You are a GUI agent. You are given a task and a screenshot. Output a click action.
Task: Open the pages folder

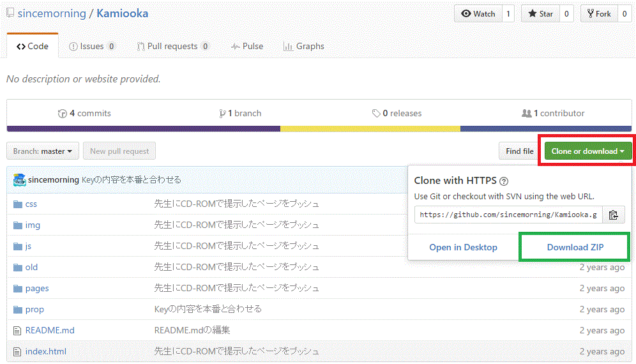pyautogui.click(x=37, y=289)
